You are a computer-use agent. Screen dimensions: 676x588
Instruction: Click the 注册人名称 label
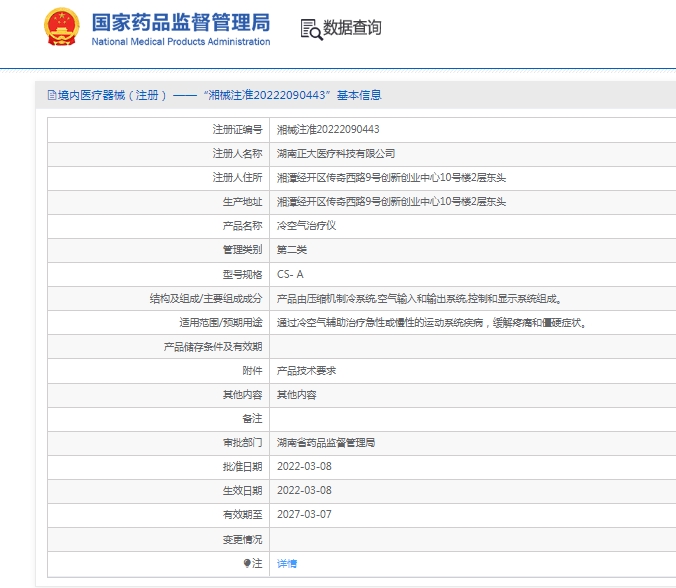tap(237, 153)
